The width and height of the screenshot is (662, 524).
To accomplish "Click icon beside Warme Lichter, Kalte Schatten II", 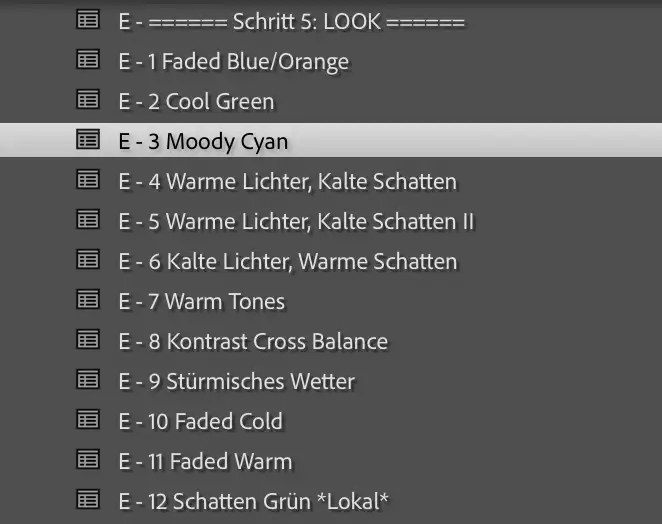I will click(x=88, y=219).
